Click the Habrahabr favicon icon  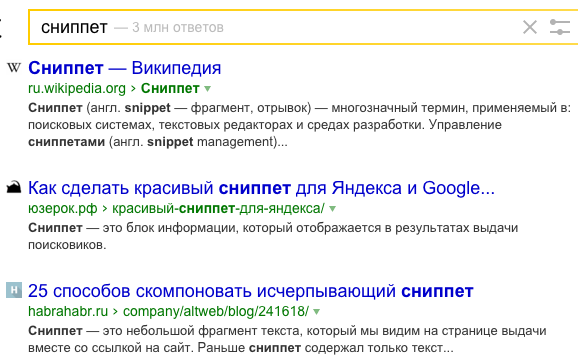pyautogui.click(x=14, y=290)
